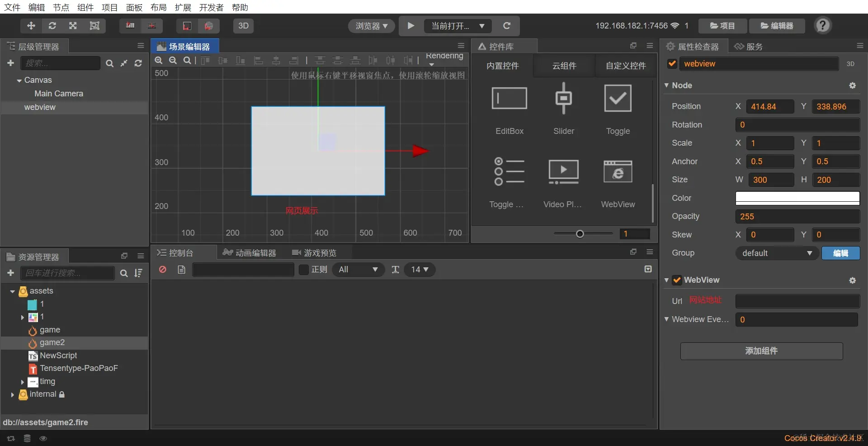Open Node settings gear
This screenshot has height=446, width=868.
852,85
